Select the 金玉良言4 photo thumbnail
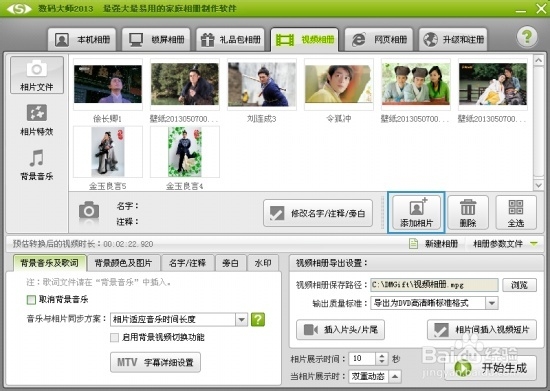 click(185, 152)
